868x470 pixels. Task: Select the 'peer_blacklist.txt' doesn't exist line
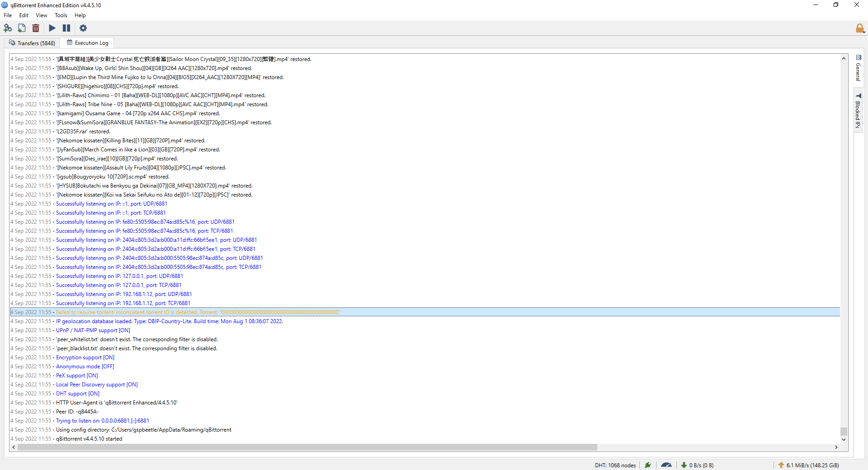pyautogui.click(x=425, y=348)
